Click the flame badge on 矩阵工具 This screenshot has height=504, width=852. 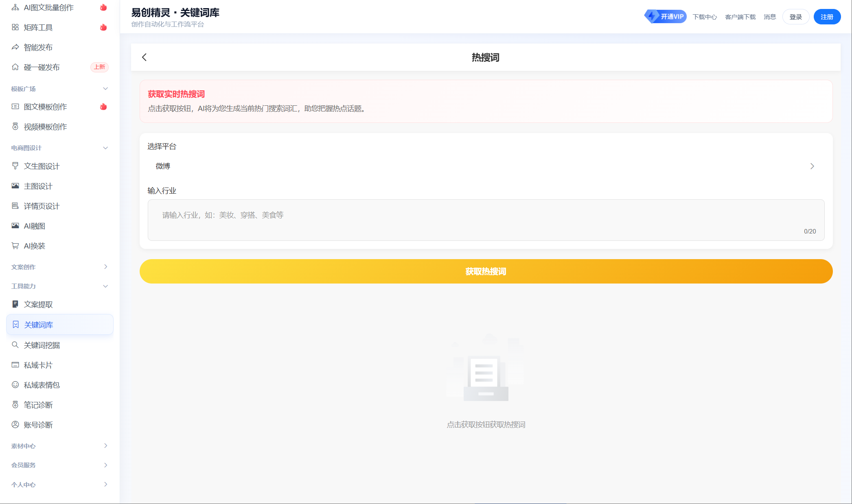tap(103, 27)
